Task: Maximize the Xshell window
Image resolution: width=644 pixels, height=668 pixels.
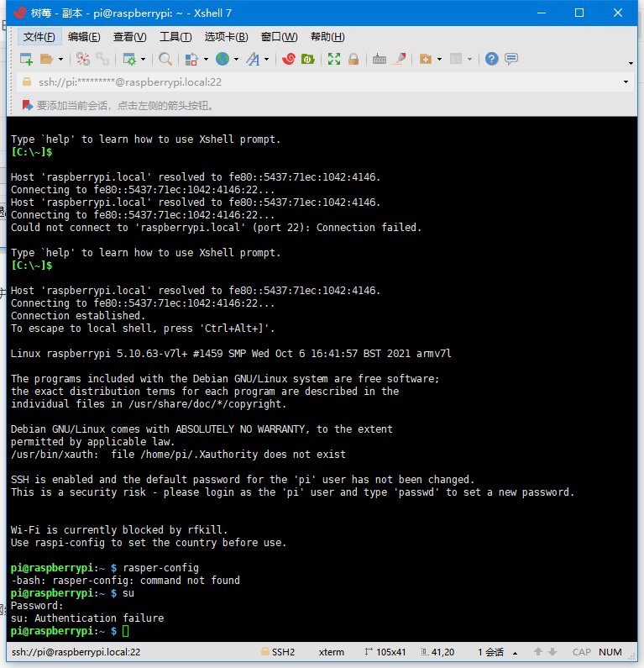Action: (x=579, y=13)
